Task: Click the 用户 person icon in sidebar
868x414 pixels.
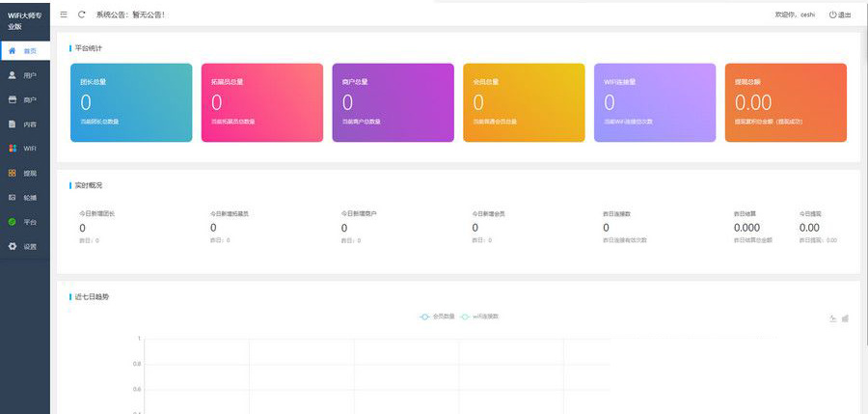Action: click(x=13, y=75)
